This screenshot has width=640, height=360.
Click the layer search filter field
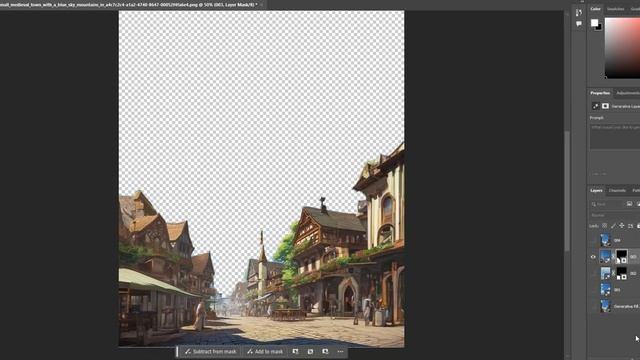click(x=607, y=204)
